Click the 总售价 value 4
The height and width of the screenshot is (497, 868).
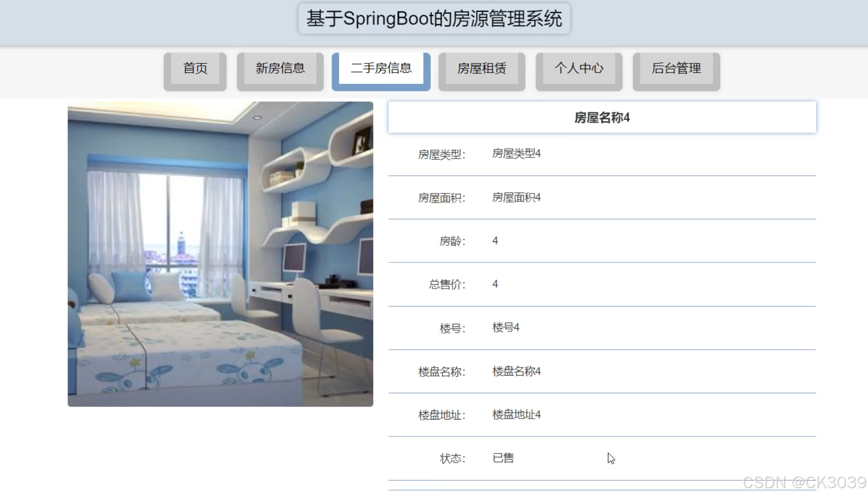[495, 284]
